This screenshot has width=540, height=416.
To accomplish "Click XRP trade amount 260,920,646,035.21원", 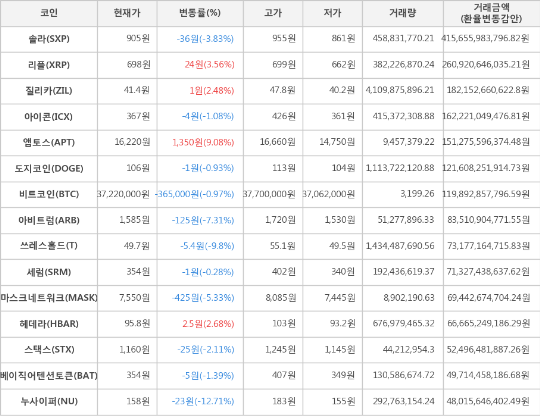I will 486,64.
